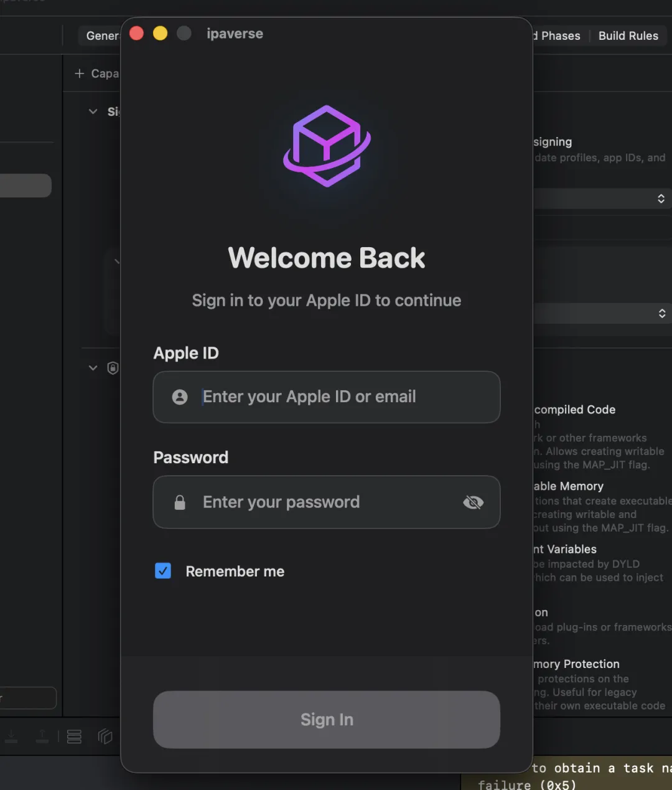Click the ipaverse window title text
The image size is (672, 790).
[x=235, y=34]
